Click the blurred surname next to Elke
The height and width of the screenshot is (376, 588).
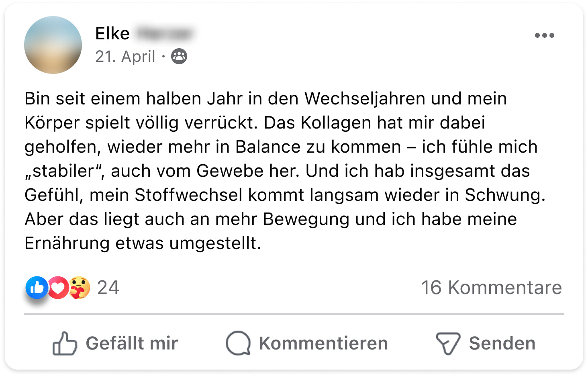[164, 33]
